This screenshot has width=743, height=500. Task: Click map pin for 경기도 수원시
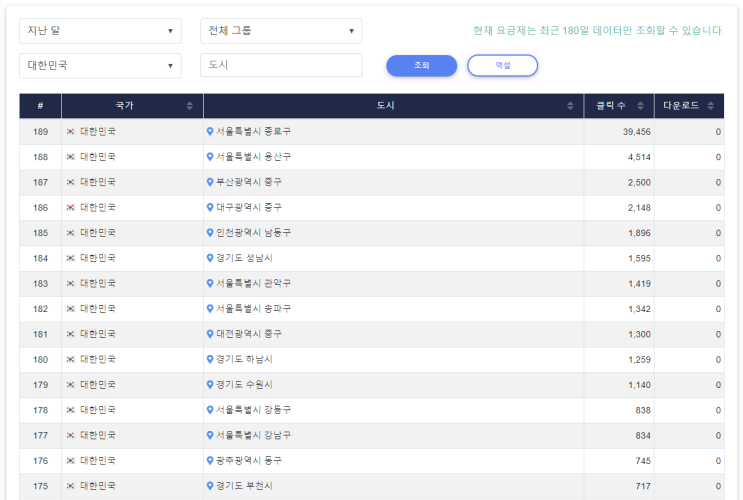[210, 385]
